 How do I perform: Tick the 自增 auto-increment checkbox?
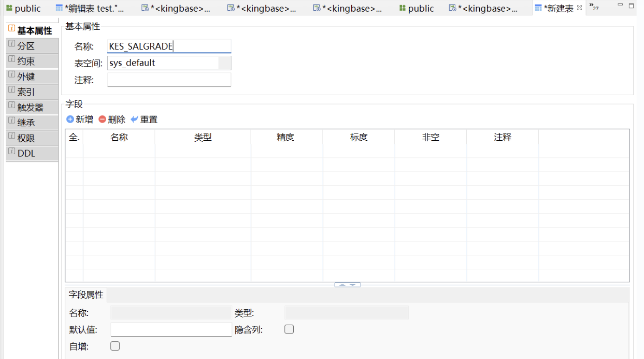coord(115,346)
